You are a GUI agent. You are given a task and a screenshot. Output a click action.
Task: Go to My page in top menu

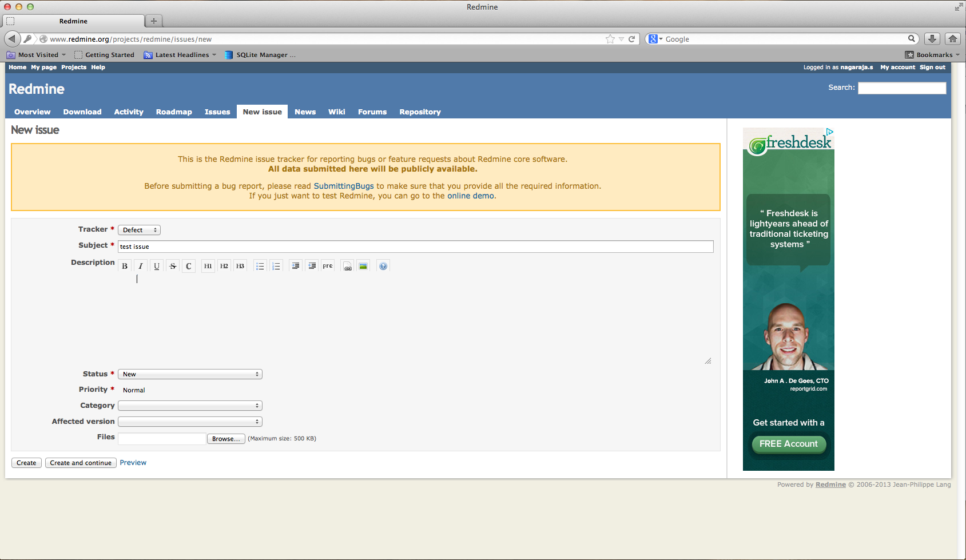click(44, 67)
